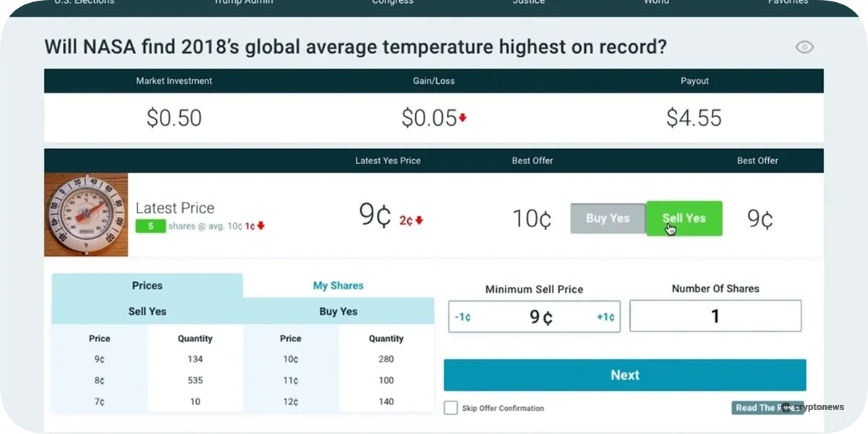Image resolution: width=868 pixels, height=434 pixels.
Task: Click the Sell Yes column header
Action: point(148,312)
